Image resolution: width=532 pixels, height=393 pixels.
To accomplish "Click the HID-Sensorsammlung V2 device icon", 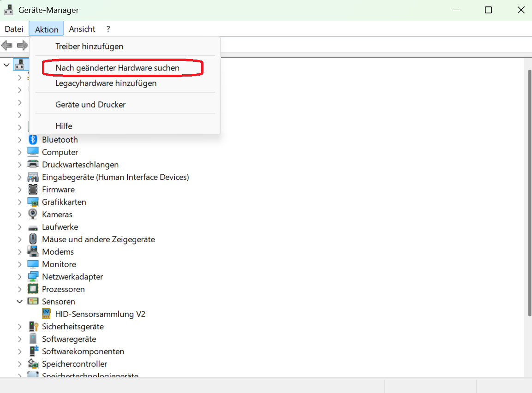I will (46, 314).
